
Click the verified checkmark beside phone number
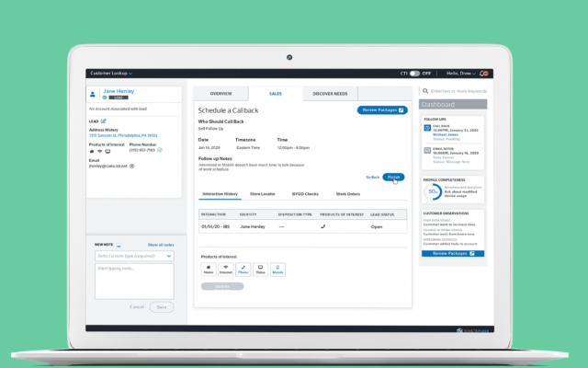click(161, 150)
